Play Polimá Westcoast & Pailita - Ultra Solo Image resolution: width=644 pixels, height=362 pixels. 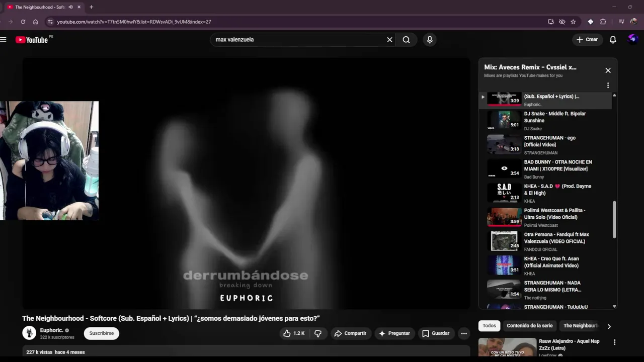(x=546, y=217)
